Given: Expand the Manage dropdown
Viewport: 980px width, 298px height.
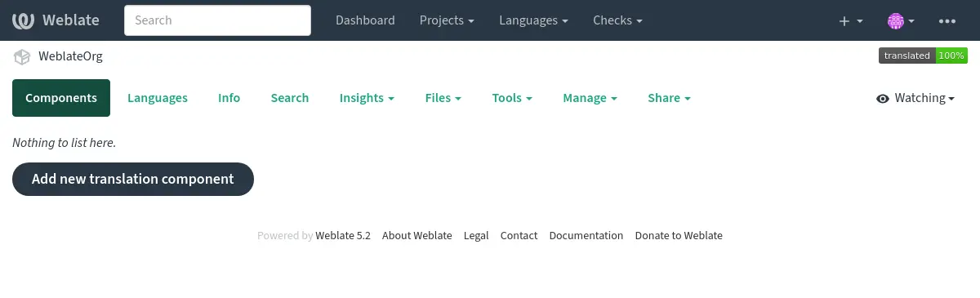Looking at the screenshot, I should (590, 98).
